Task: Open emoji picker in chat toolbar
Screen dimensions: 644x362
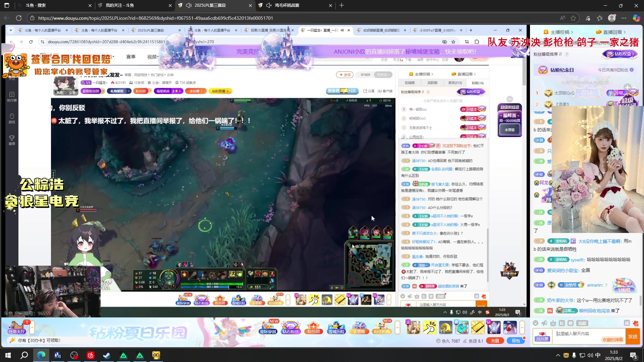Action: coord(536,323)
